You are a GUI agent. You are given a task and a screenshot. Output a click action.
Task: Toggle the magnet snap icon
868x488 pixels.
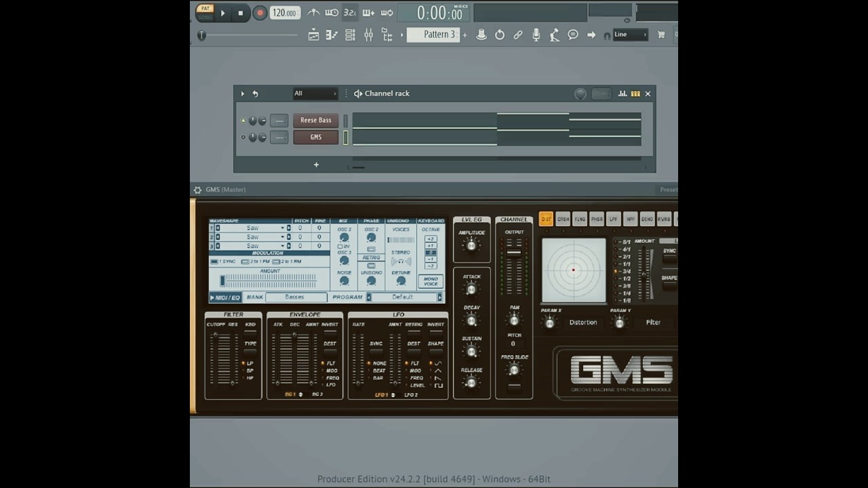(x=607, y=36)
